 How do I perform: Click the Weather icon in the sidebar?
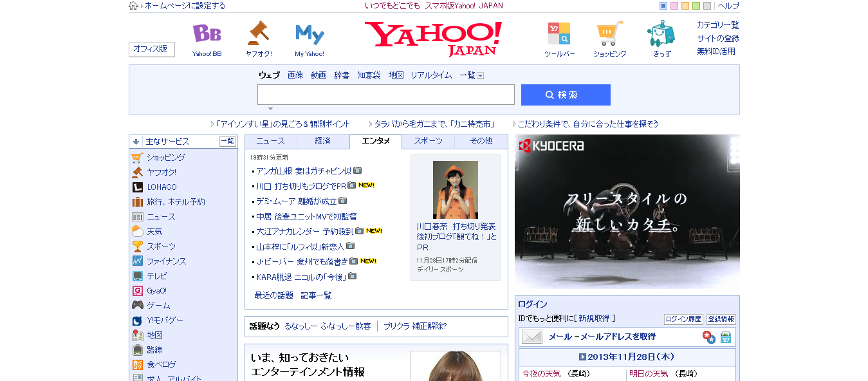coord(137,232)
